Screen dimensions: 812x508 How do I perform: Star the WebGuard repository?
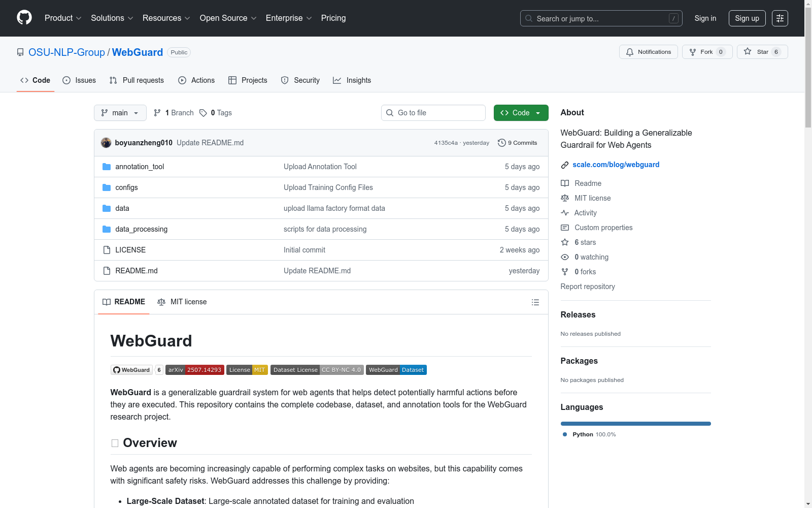(762, 52)
